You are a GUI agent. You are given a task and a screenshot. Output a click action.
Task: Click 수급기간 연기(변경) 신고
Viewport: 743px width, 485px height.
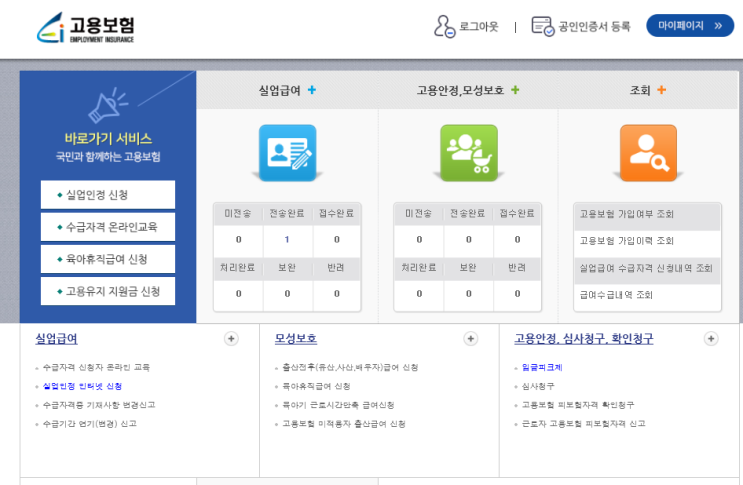point(90,423)
